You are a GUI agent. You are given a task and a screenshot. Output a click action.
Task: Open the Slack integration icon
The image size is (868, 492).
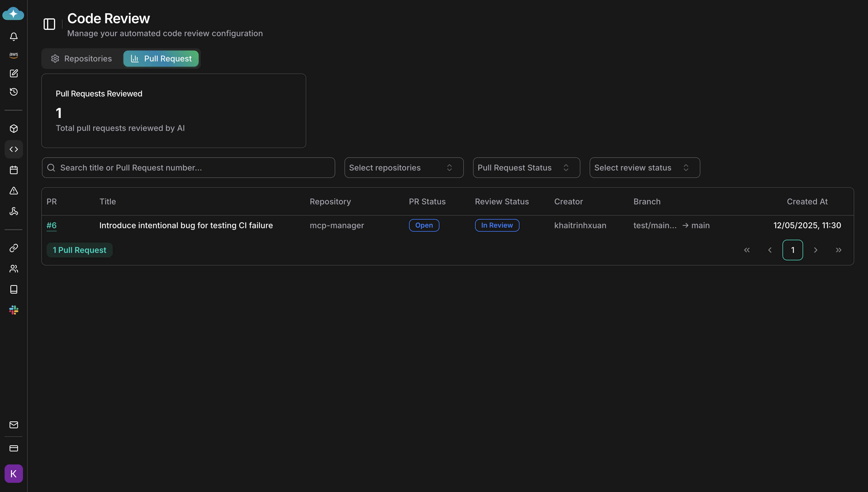[13, 310]
